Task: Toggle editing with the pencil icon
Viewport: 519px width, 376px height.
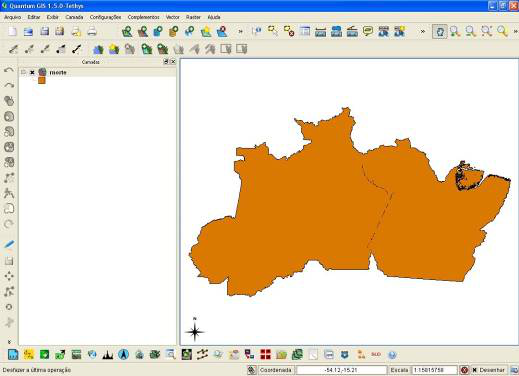Action: pos(9,244)
